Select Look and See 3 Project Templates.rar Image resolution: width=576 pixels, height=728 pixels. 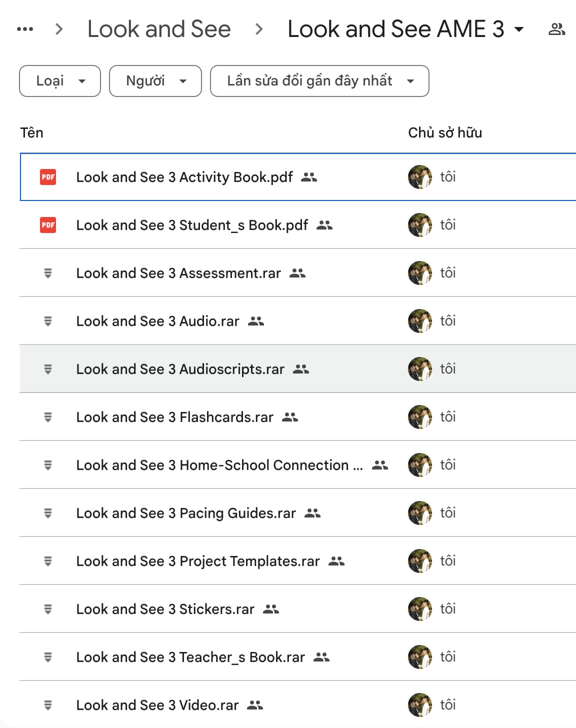[x=298, y=561]
